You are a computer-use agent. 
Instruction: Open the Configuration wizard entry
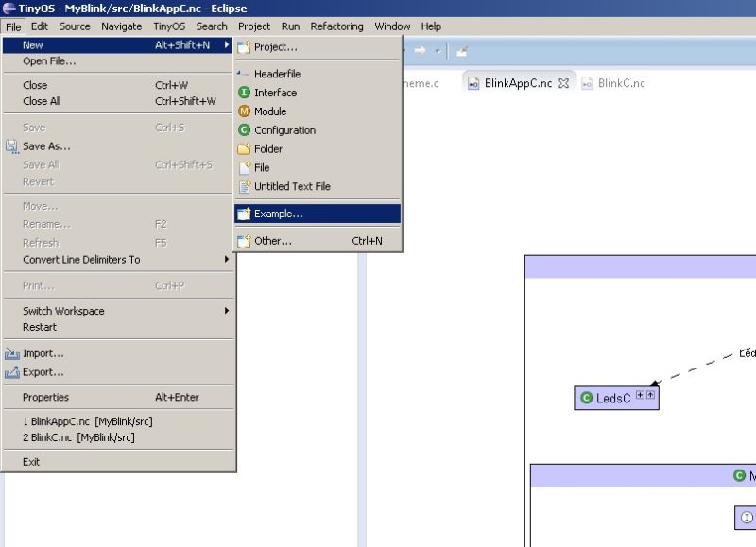coord(274,130)
